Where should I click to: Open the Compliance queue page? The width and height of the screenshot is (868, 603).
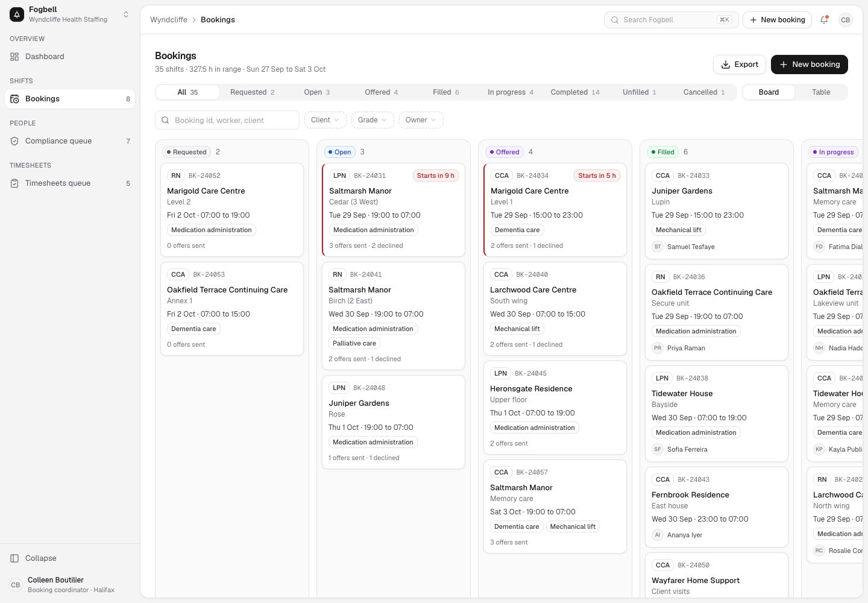coord(70,141)
